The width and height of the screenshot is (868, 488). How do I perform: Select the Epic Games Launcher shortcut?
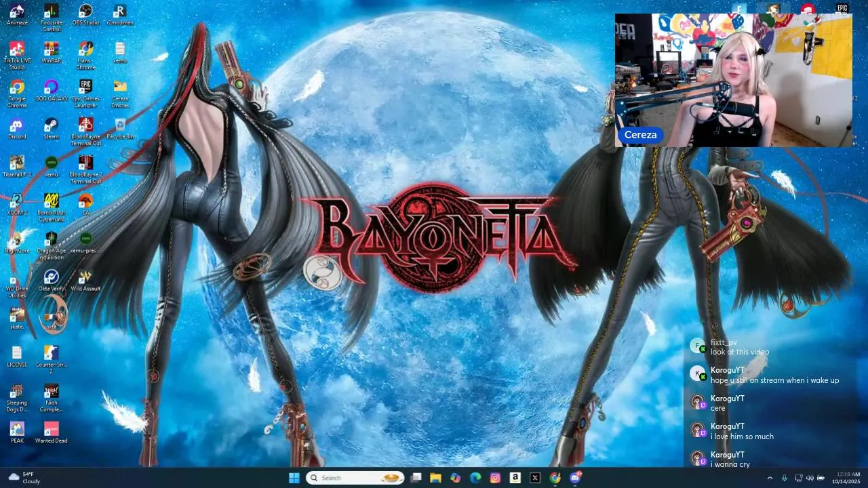tap(85, 94)
